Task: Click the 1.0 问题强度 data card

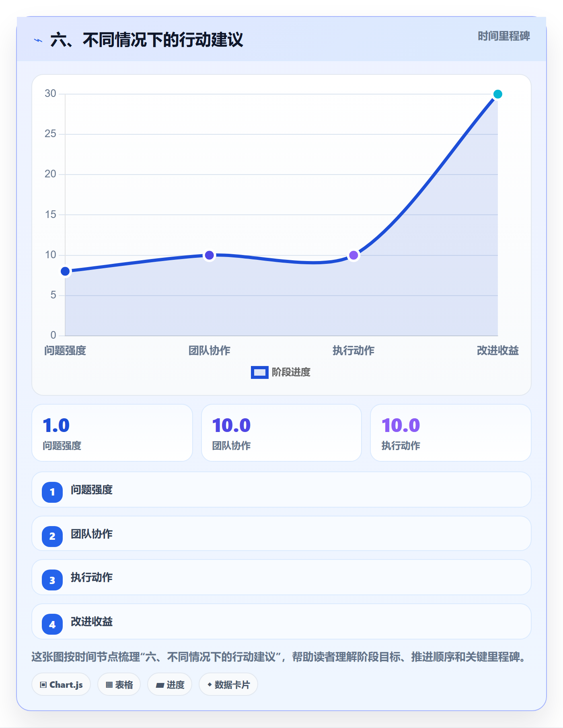Action: 112,433
